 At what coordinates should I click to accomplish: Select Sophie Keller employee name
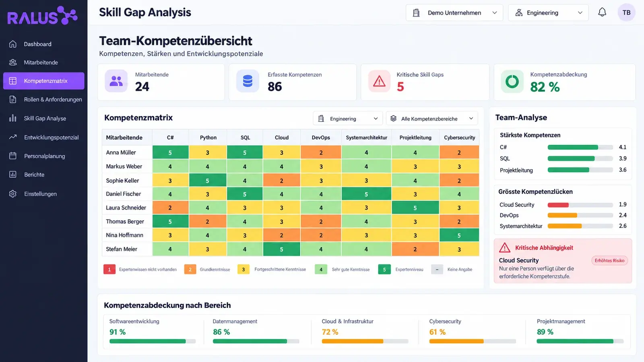click(x=122, y=181)
